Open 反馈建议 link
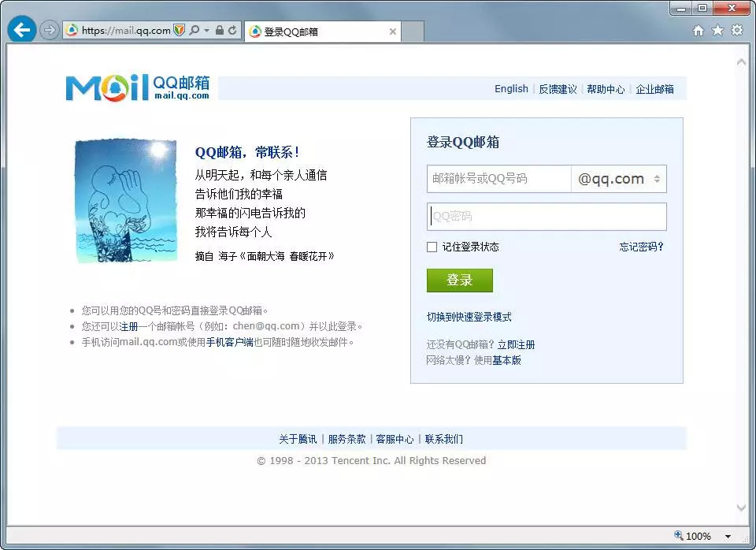The image size is (756, 550). (x=558, y=89)
